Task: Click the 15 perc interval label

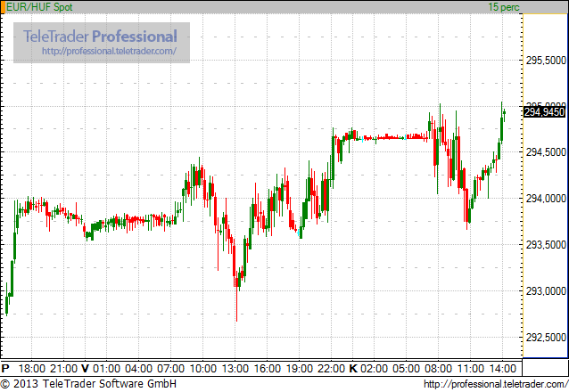Action: click(x=504, y=7)
